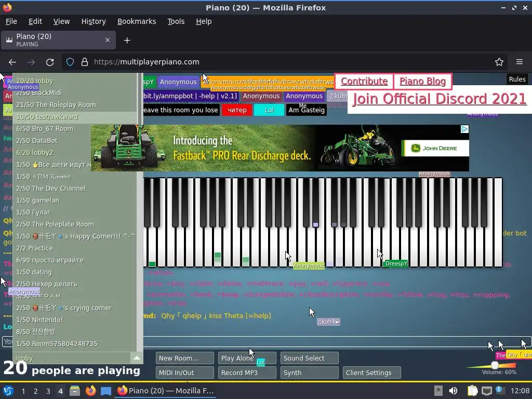The width and height of the screenshot is (532, 399).
Task: Open the Piano Blog link
Action: point(422,82)
